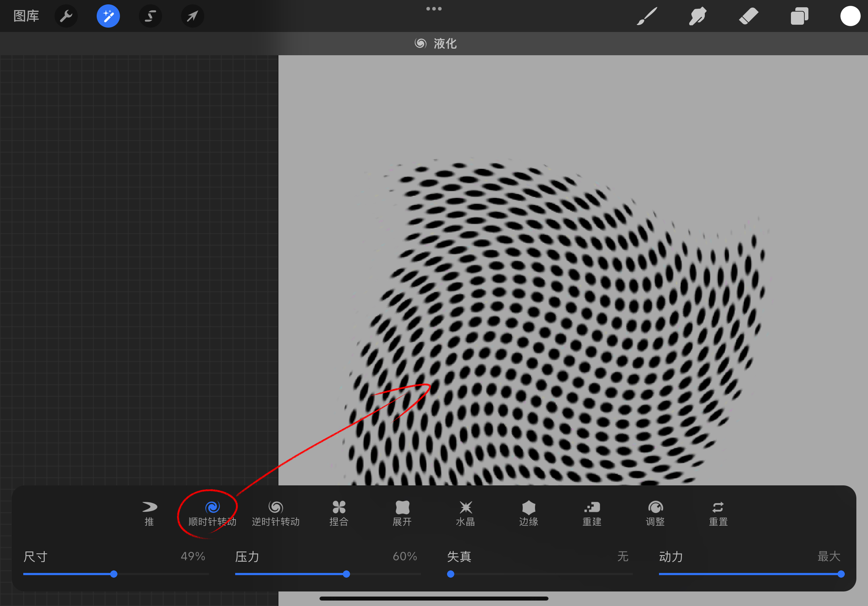868x606 pixels.
Task: Open the white color swatch
Action: click(850, 16)
